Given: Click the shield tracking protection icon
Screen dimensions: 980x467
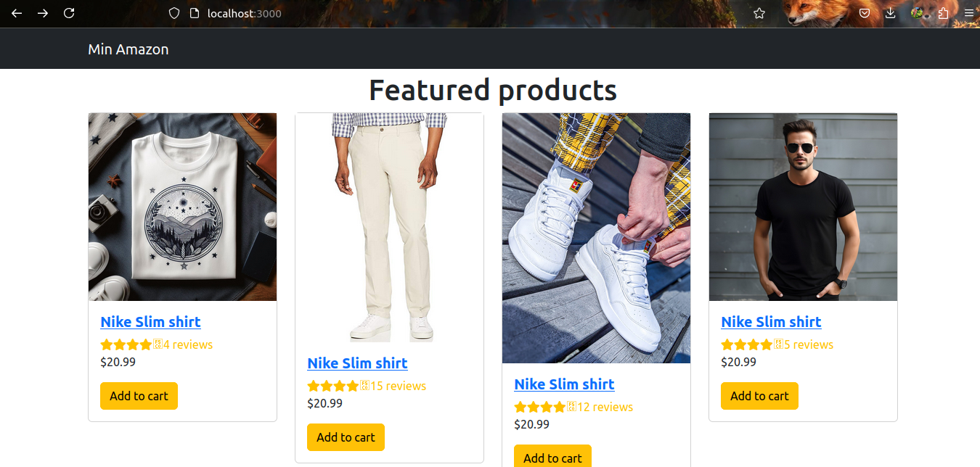Looking at the screenshot, I should point(173,13).
